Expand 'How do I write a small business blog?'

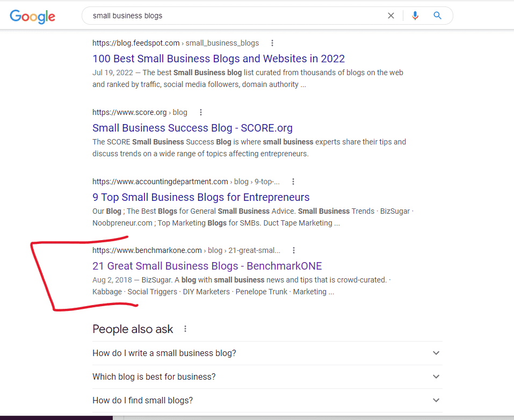pyautogui.click(x=267, y=353)
